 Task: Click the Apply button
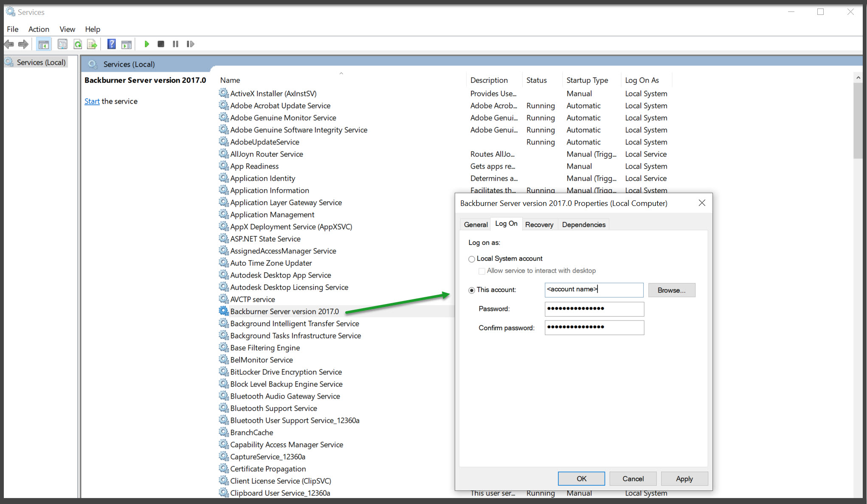684,479
